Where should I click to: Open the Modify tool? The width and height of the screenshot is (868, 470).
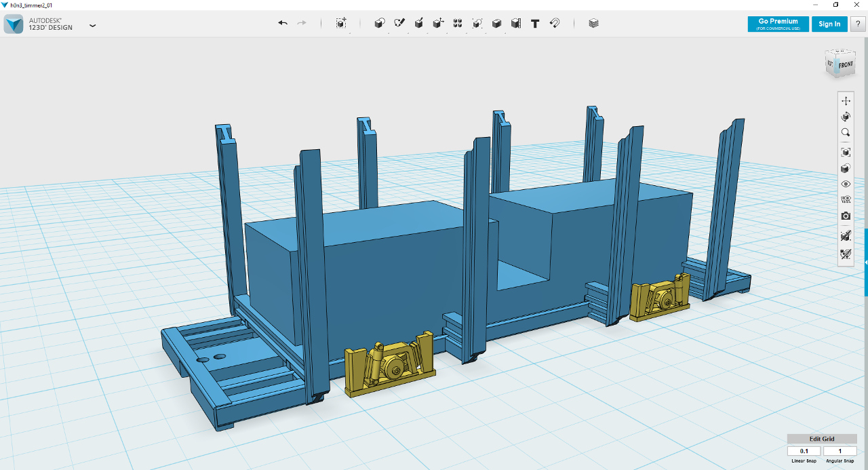click(x=439, y=23)
